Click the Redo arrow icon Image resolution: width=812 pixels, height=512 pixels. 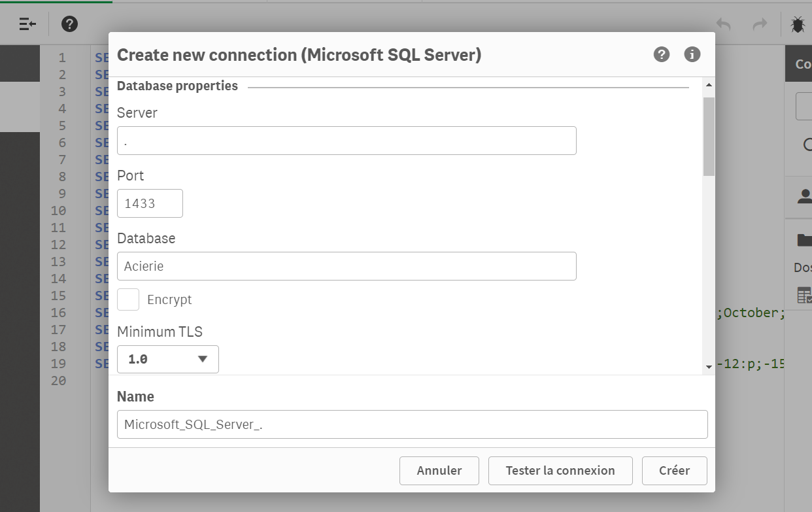pyautogui.click(x=759, y=24)
